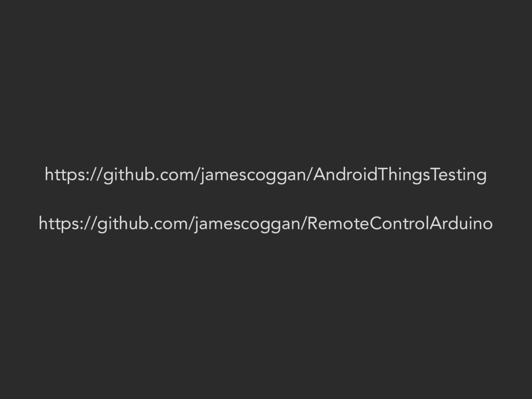532x399 pixels.
Task: Click the slash before RemoteControlArduino
Action: (x=303, y=224)
